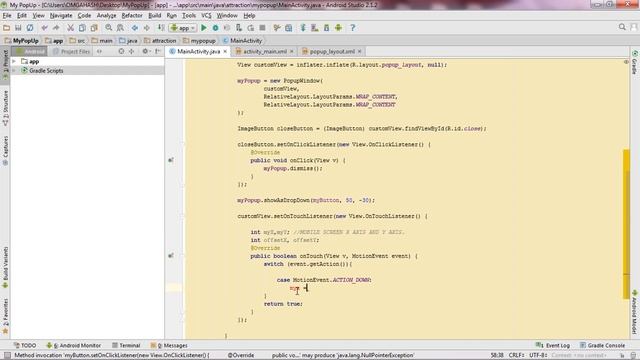Select Gradle Scripts in project tree

(x=46, y=71)
